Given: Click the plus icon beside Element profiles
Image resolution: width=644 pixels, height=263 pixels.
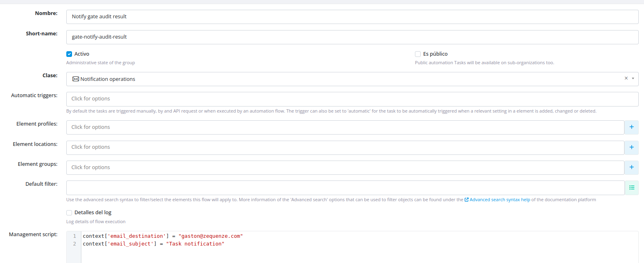Looking at the screenshot, I should (631, 127).
